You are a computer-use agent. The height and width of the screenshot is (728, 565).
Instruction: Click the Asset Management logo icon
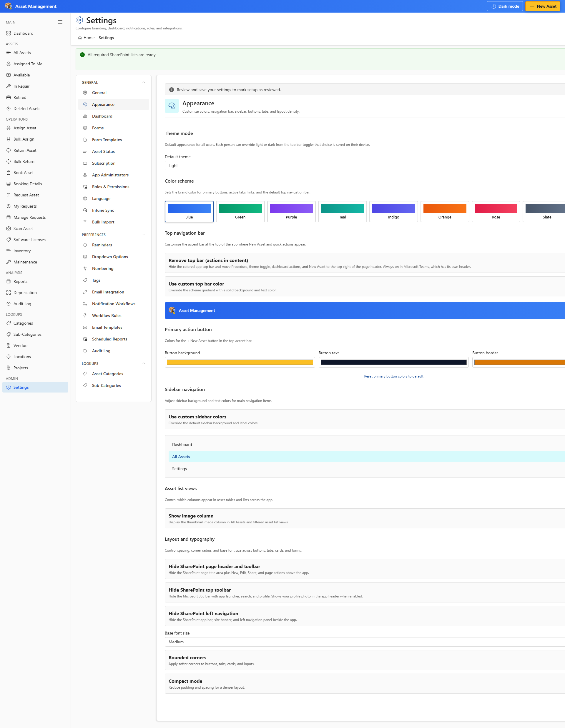tap(8, 6)
